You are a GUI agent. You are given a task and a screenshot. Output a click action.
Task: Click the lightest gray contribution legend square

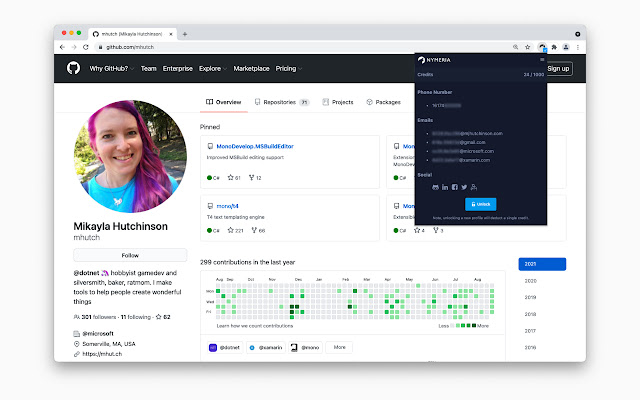[452, 325]
